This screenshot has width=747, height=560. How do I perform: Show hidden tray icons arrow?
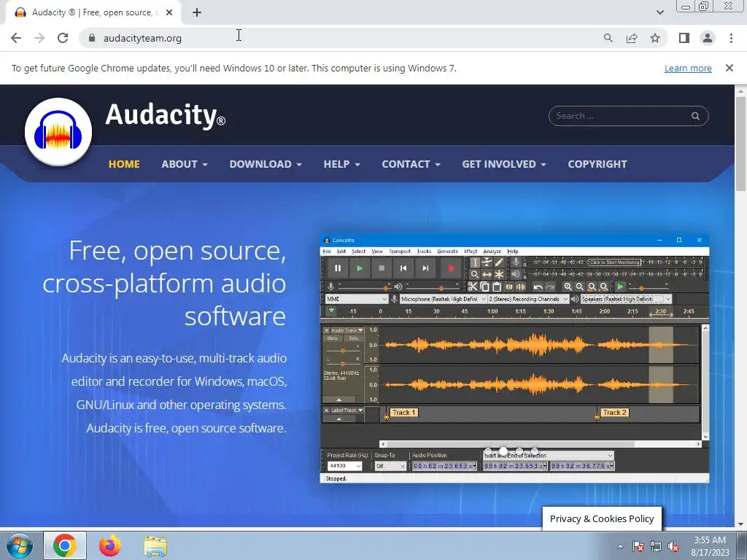pyautogui.click(x=620, y=546)
